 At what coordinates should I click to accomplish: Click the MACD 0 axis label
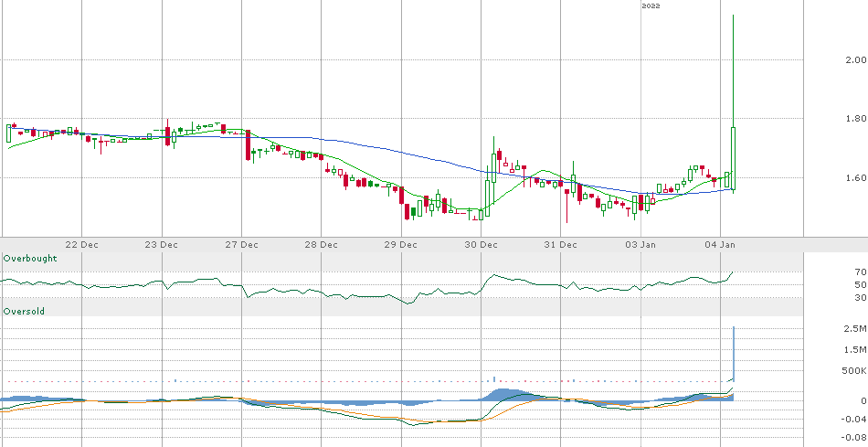click(x=863, y=401)
